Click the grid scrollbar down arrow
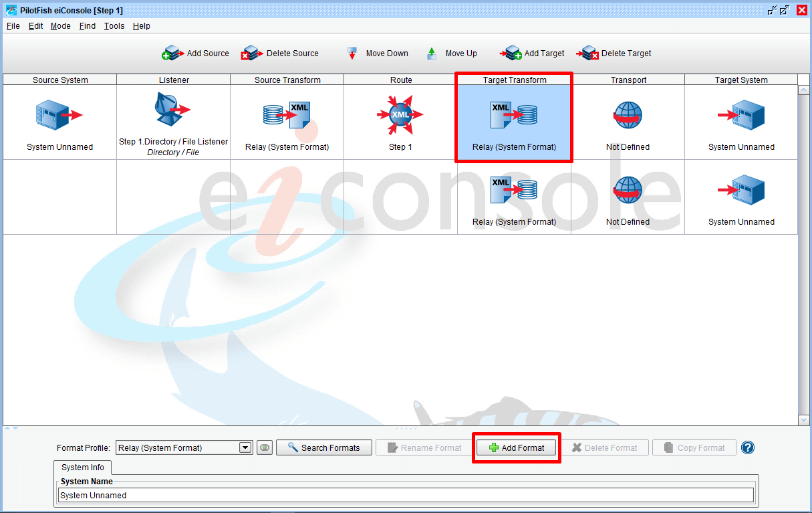 tap(804, 419)
